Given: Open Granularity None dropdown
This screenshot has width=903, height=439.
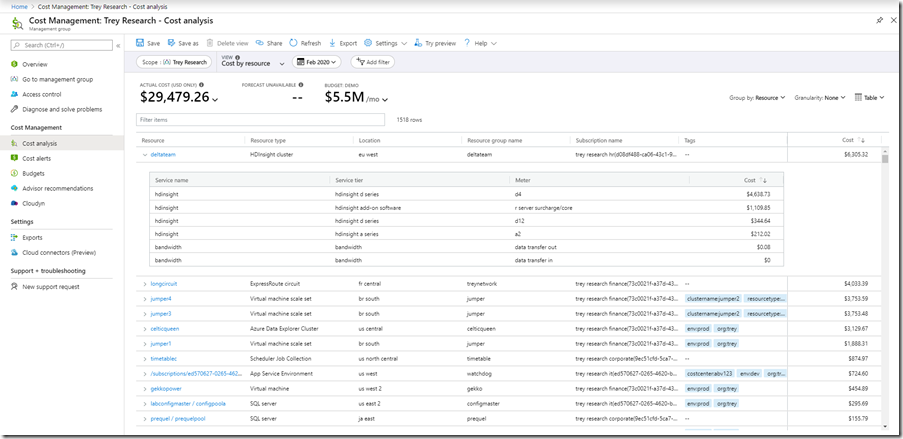Looking at the screenshot, I should (819, 98).
